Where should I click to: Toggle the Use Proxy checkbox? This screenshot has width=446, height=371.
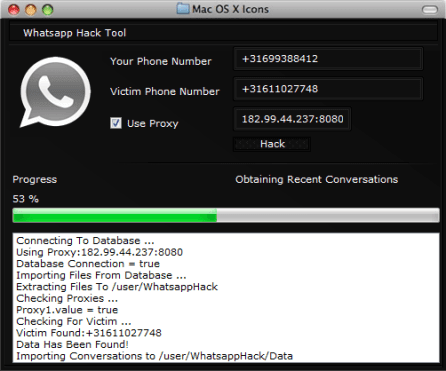coord(116,123)
